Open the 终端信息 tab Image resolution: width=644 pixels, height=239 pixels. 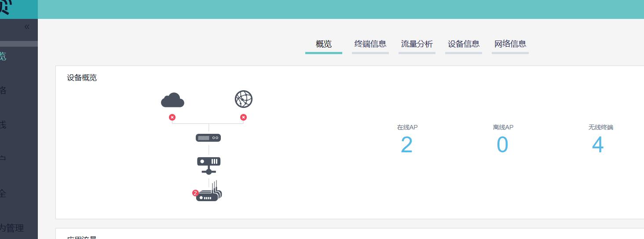370,44
